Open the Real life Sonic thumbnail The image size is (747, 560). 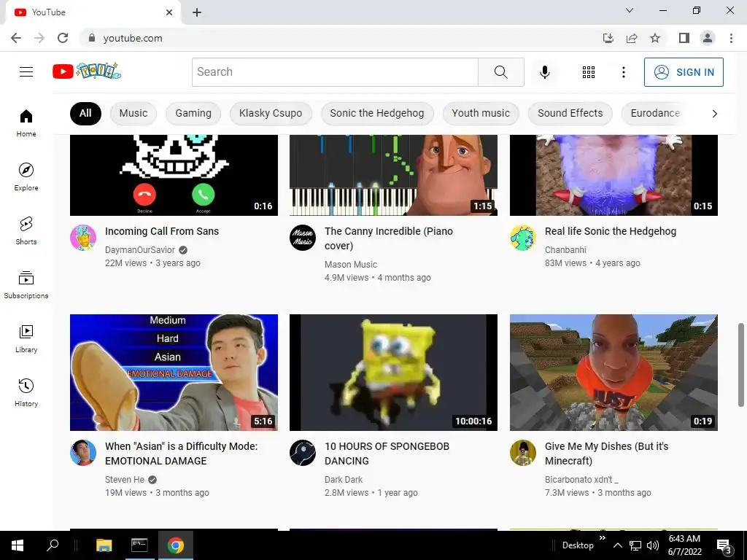coord(614,175)
